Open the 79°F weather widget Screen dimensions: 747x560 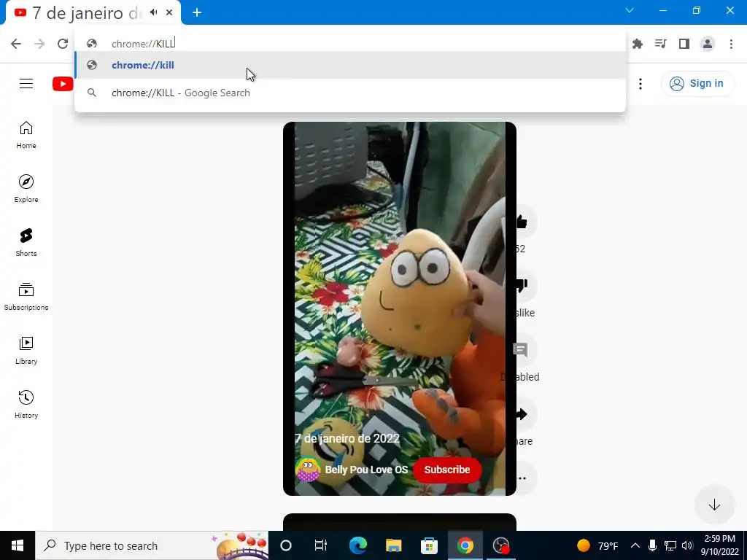(x=597, y=545)
